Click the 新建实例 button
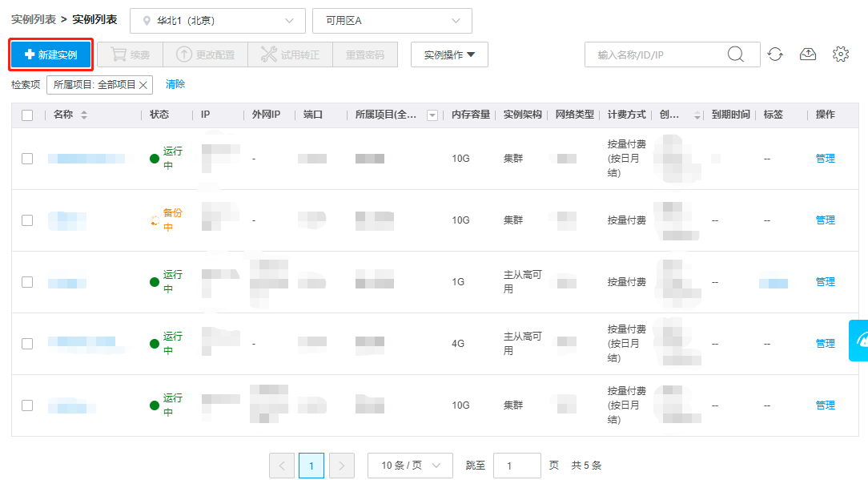Image resolution: width=868 pixels, height=480 pixels. click(x=51, y=54)
